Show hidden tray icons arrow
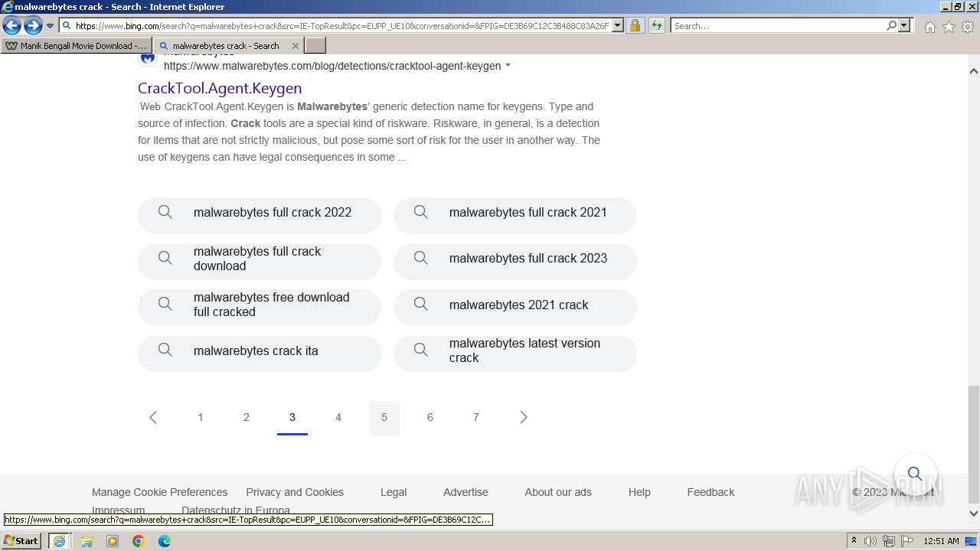Image resolution: width=980 pixels, height=551 pixels. click(x=854, y=541)
